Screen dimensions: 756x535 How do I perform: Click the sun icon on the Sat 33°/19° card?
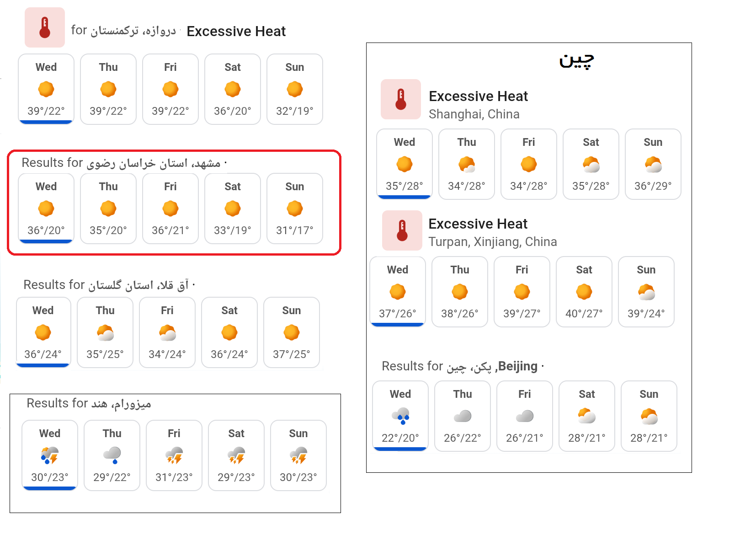[x=233, y=209]
